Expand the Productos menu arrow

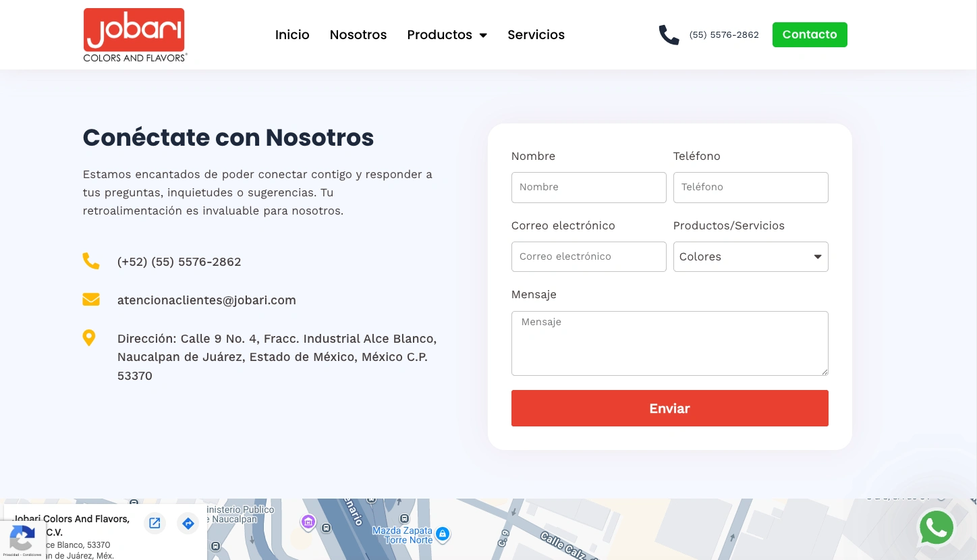pyautogui.click(x=483, y=35)
